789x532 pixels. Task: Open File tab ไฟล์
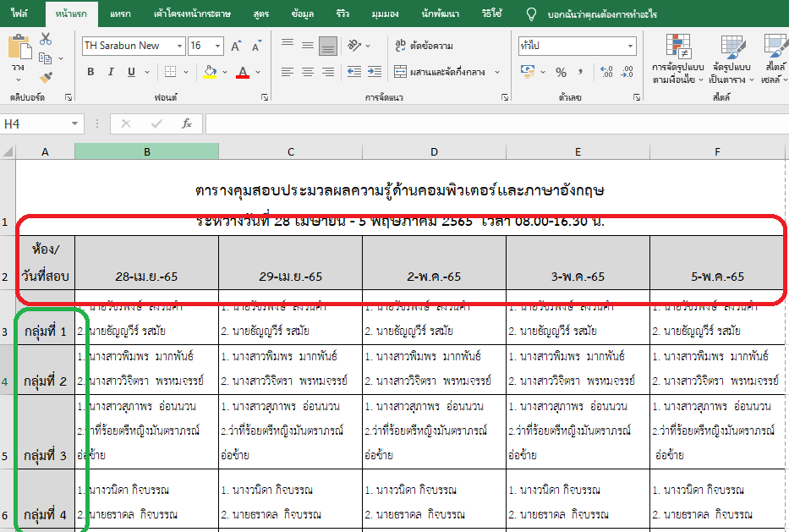pyautogui.click(x=19, y=14)
